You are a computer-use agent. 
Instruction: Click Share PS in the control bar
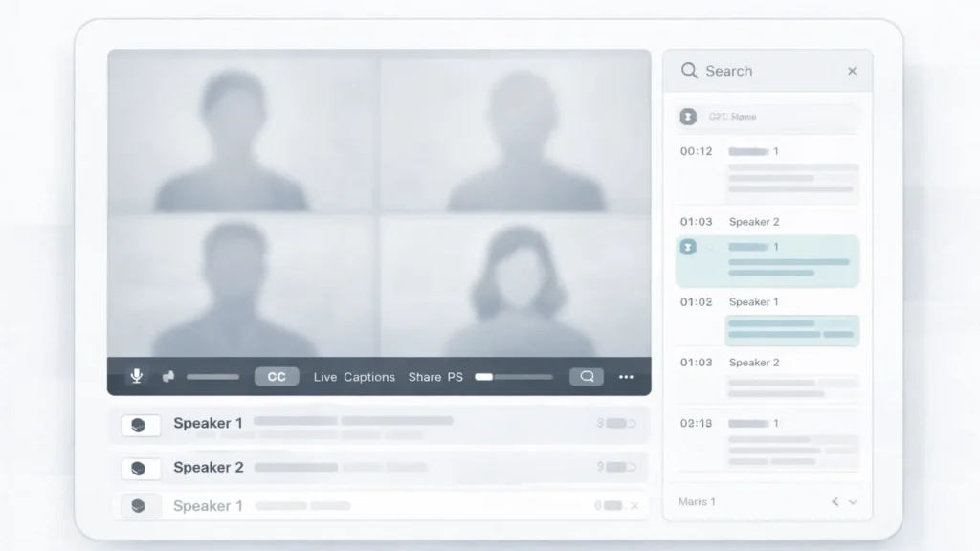tap(435, 377)
